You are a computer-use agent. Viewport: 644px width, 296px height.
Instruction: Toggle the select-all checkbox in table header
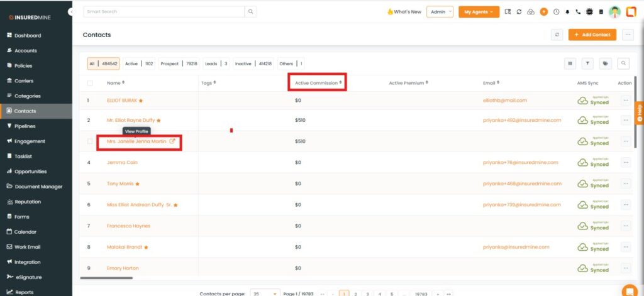[x=90, y=83]
